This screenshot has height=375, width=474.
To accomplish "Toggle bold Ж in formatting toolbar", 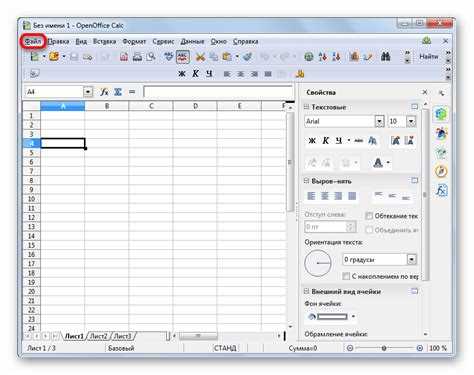I will pyautogui.click(x=182, y=74).
